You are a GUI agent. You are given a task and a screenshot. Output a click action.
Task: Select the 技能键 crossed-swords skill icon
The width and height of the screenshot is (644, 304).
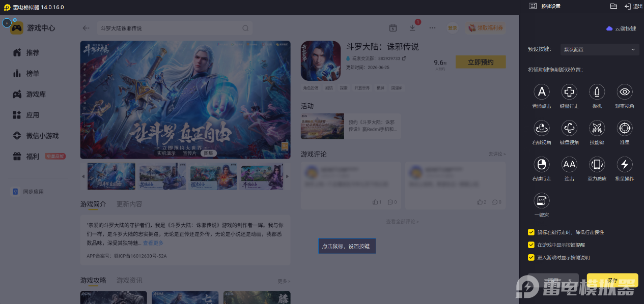coord(597,128)
